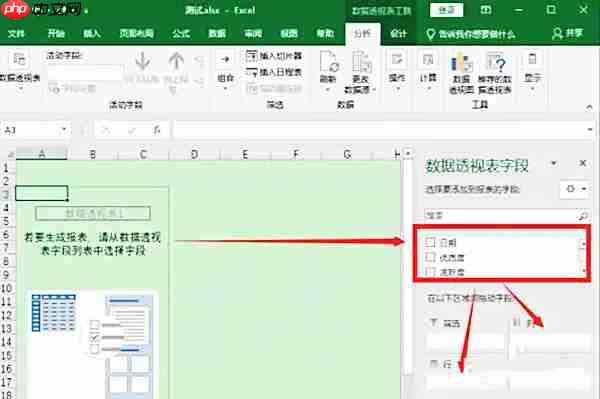The width and height of the screenshot is (600, 399).
Task: Click the ribbon display options icon
Action: click(486, 10)
